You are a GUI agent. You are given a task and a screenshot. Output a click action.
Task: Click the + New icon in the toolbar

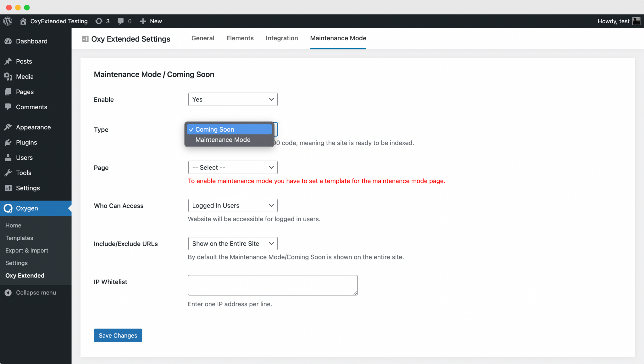coord(143,21)
